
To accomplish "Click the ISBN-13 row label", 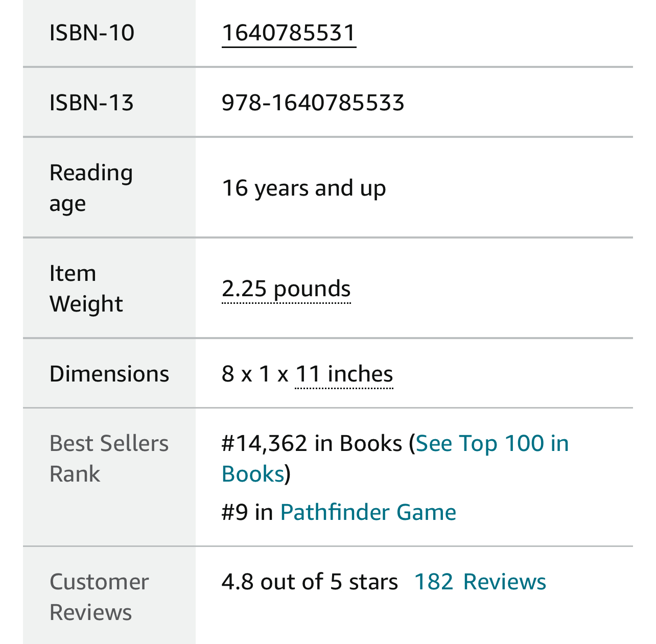I will click(91, 103).
